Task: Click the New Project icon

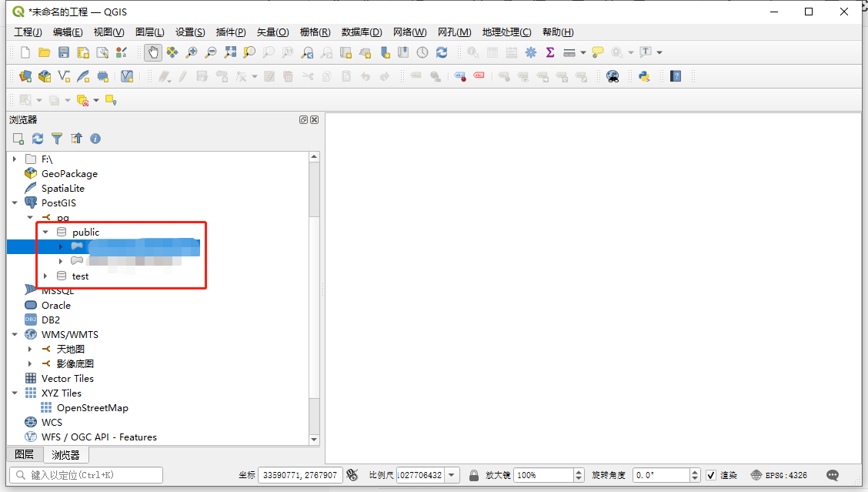Action: coord(25,52)
